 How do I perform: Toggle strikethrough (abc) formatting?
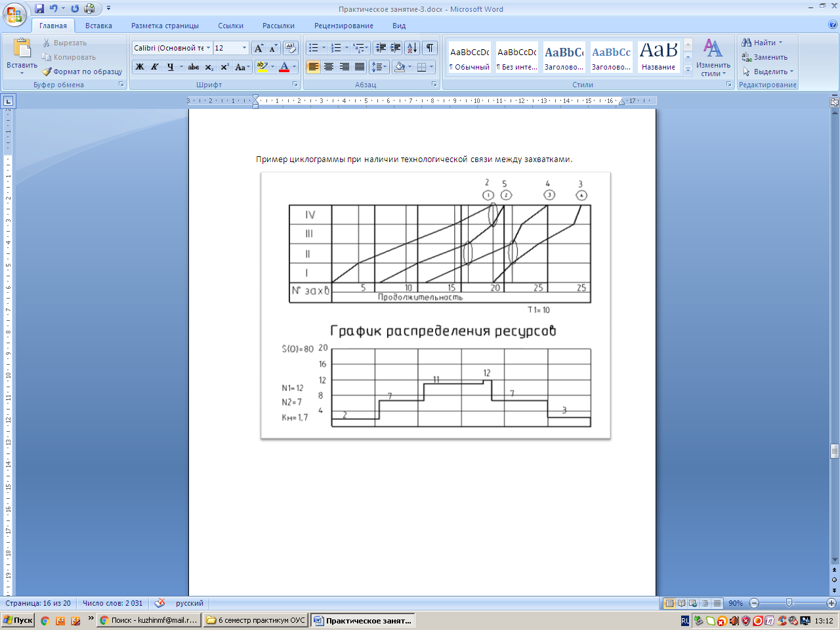[x=194, y=67]
